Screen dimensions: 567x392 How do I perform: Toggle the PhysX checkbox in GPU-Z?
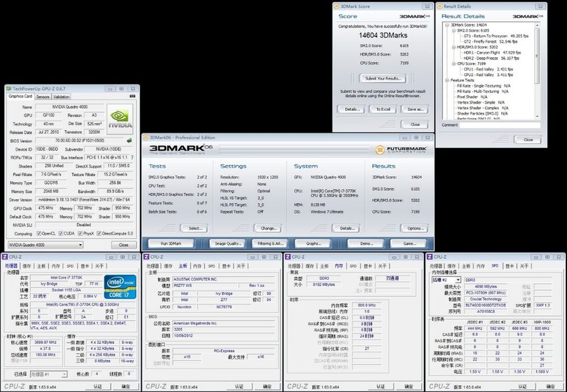pos(81,233)
